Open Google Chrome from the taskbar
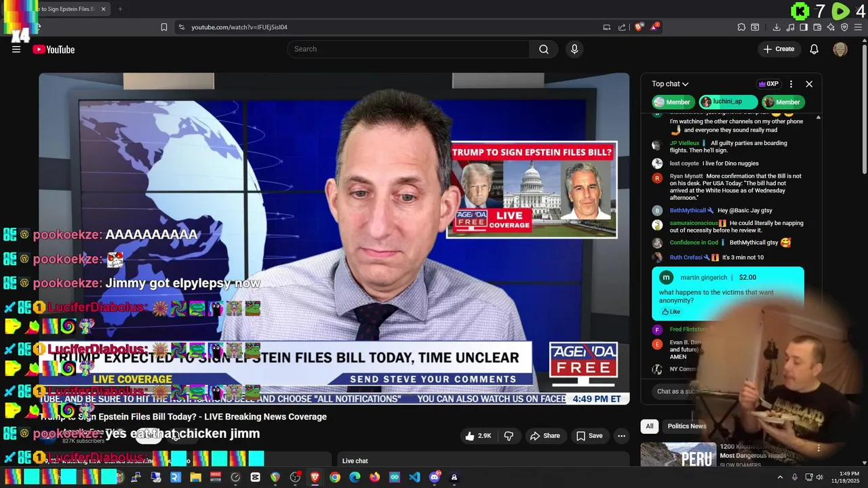The image size is (868, 488). [x=335, y=477]
